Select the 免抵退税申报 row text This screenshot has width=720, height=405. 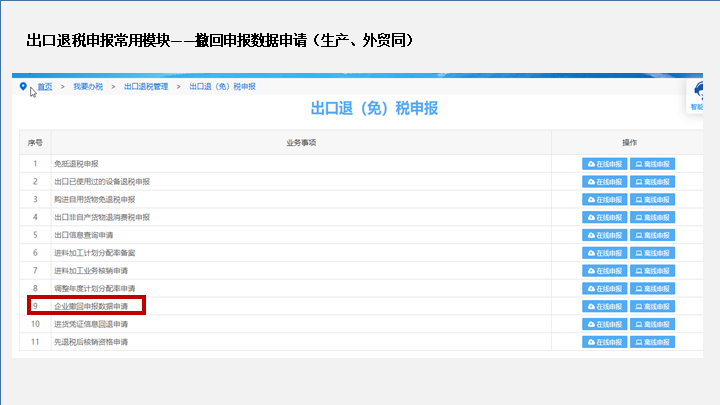click(x=76, y=164)
